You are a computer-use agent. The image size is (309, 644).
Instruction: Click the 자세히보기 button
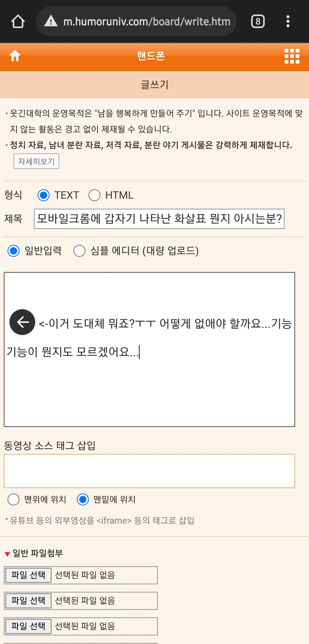(36, 161)
